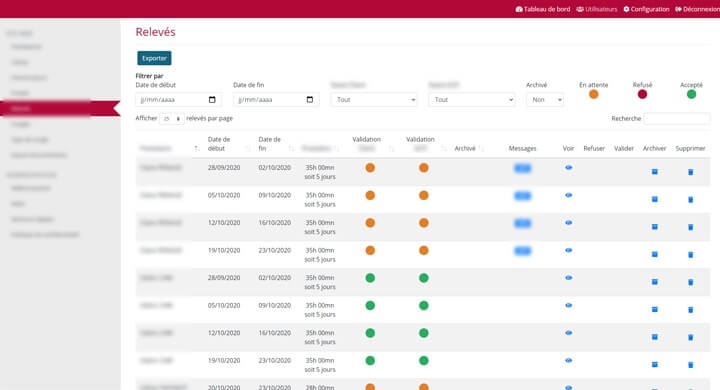Delete pending relevé starting 12/10/2020
Image resolution: width=720 pixels, height=390 pixels.
click(x=690, y=227)
